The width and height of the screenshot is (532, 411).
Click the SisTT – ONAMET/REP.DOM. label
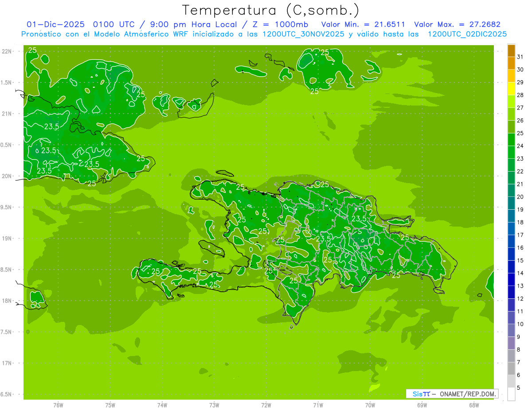(451, 394)
